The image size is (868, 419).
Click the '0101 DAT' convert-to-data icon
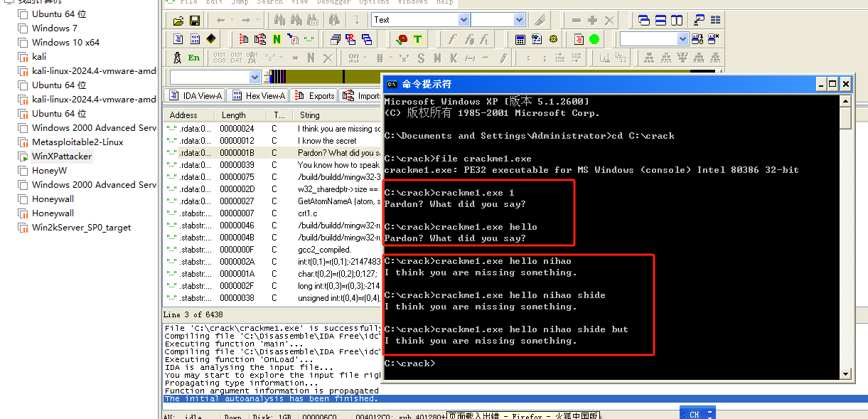point(236,58)
